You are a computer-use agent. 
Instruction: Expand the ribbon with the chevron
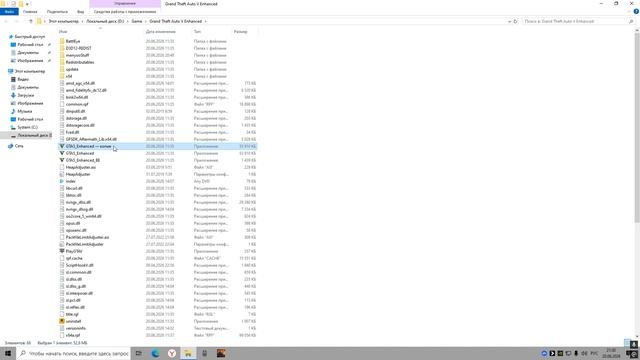tap(629, 11)
